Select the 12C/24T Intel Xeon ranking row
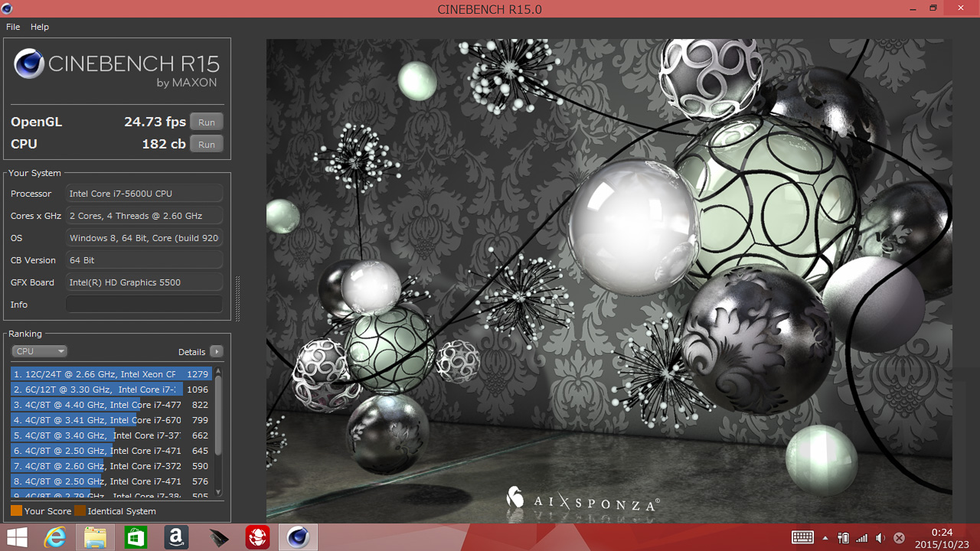Image resolution: width=980 pixels, height=551 pixels. pos(111,374)
